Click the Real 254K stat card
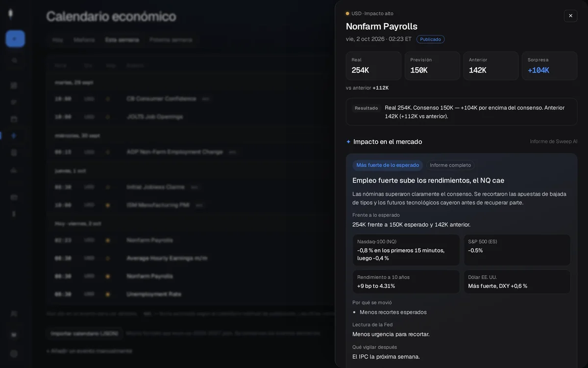 coord(373,66)
